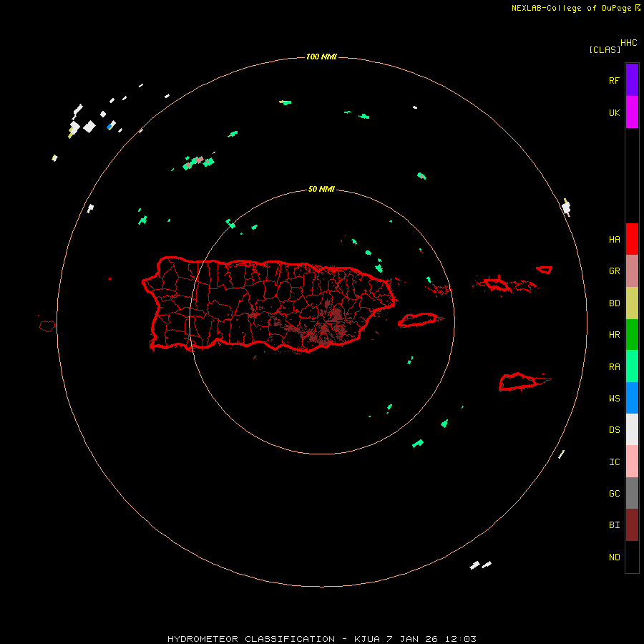Click the RF legend label
Viewport: 644px width, 644px height.
614,80
